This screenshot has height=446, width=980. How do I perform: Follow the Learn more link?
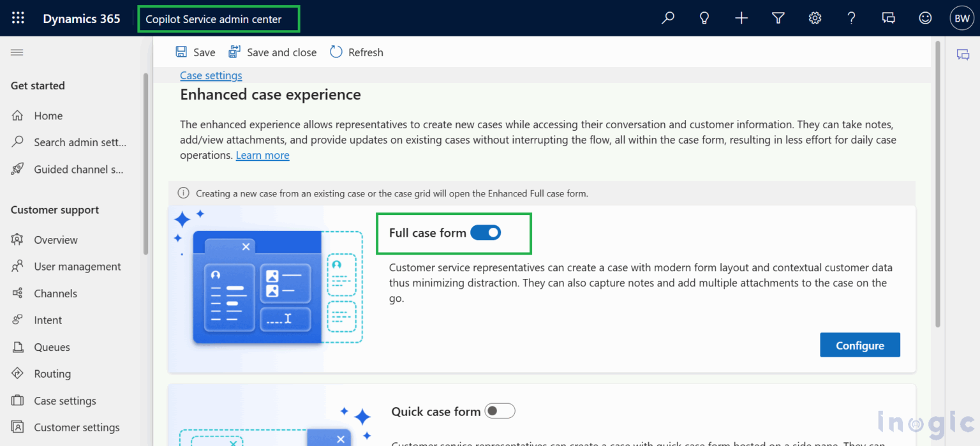coord(262,155)
